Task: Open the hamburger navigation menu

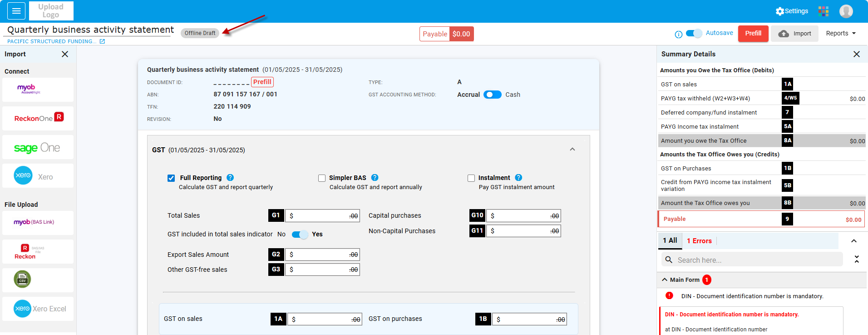Action: (x=16, y=11)
